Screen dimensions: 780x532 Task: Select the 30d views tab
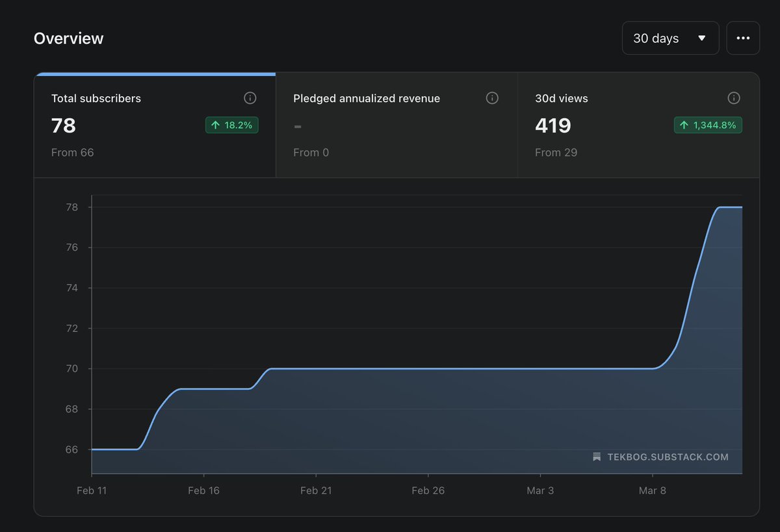point(638,125)
